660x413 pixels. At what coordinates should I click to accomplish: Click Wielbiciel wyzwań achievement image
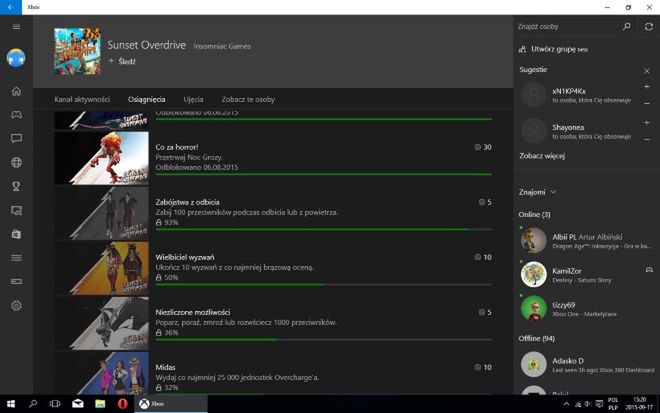click(101, 268)
